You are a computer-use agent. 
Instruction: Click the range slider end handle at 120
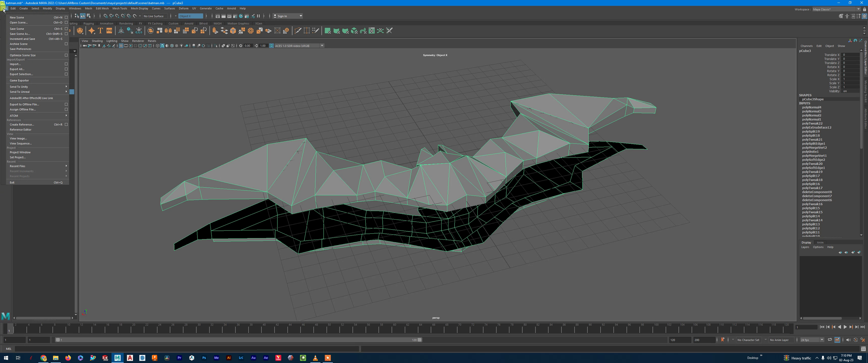[420, 340]
